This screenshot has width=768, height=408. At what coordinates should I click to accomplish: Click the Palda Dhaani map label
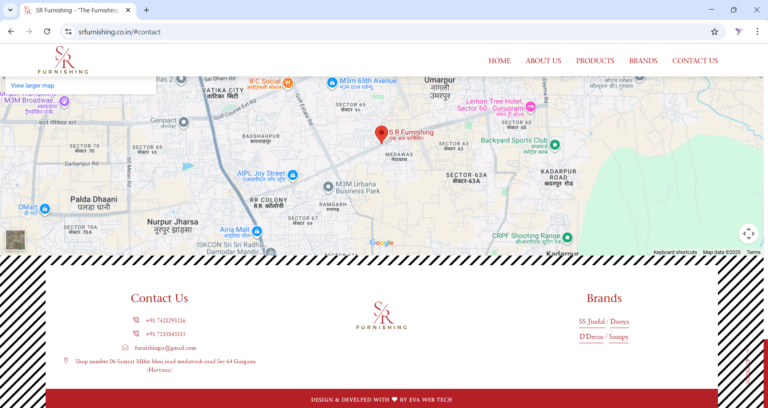pyautogui.click(x=94, y=203)
